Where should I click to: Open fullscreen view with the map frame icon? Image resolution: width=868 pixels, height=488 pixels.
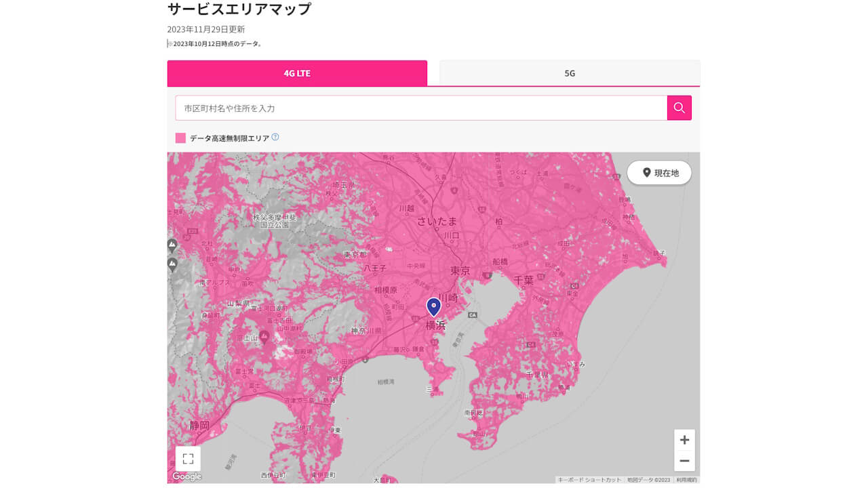point(186,459)
